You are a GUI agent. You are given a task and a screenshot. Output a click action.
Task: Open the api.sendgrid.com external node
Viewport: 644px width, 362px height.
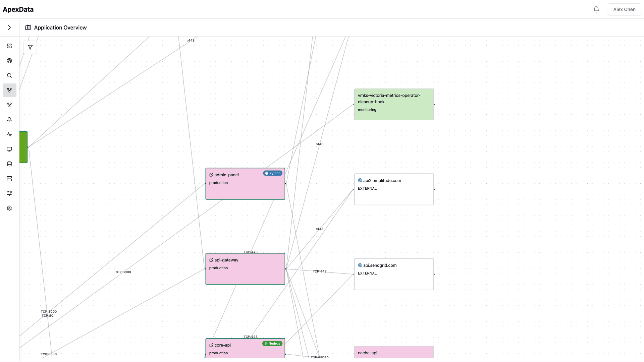pyautogui.click(x=394, y=274)
